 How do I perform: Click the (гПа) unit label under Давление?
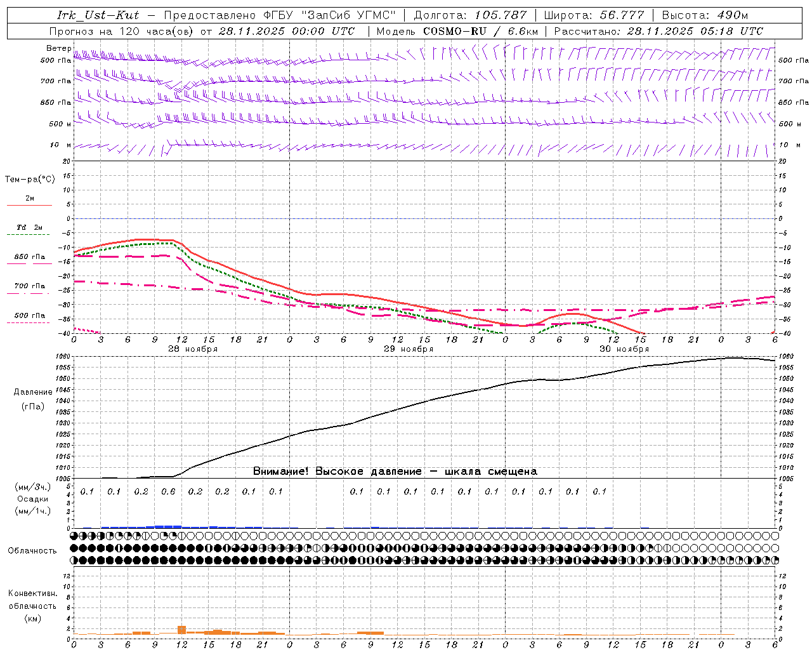pos(33,407)
